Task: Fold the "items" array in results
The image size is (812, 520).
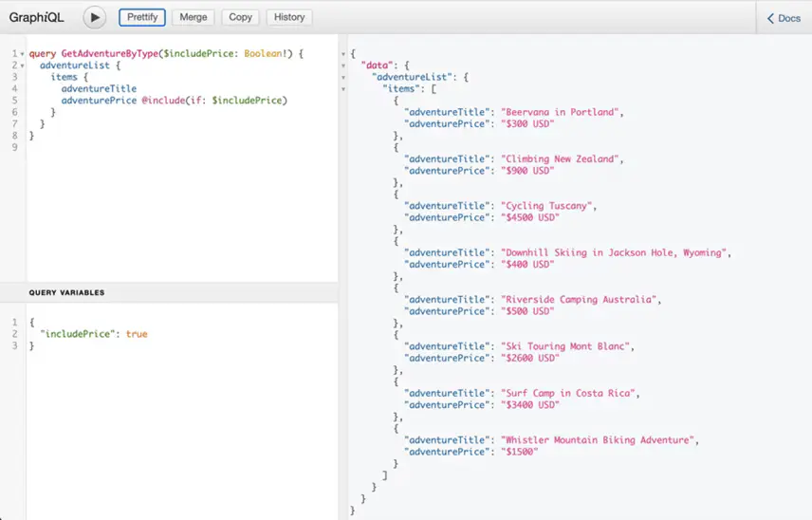Action: [x=343, y=89]
